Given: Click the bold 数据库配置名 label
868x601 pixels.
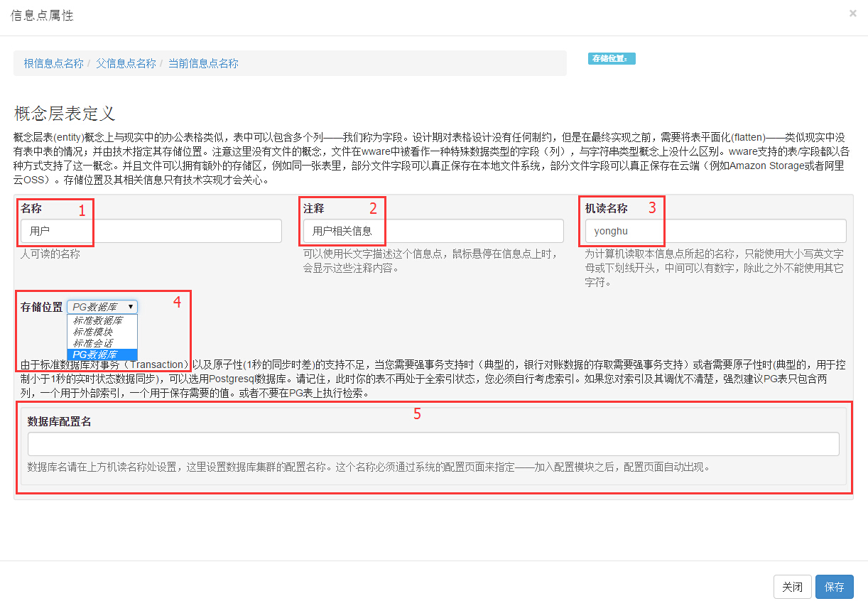Looking at the screenshot, I should click(59, 421).
